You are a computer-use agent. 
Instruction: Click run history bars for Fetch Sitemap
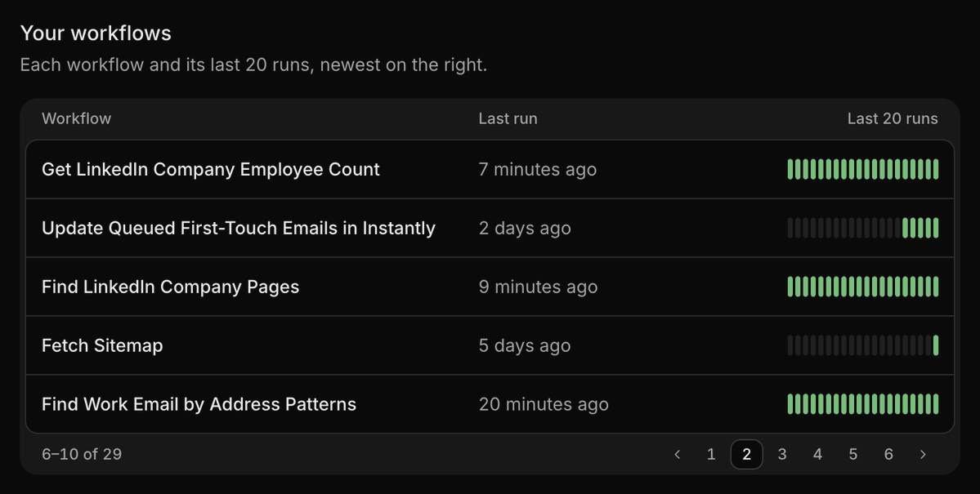pyautogui.click(x=863, y=345)
